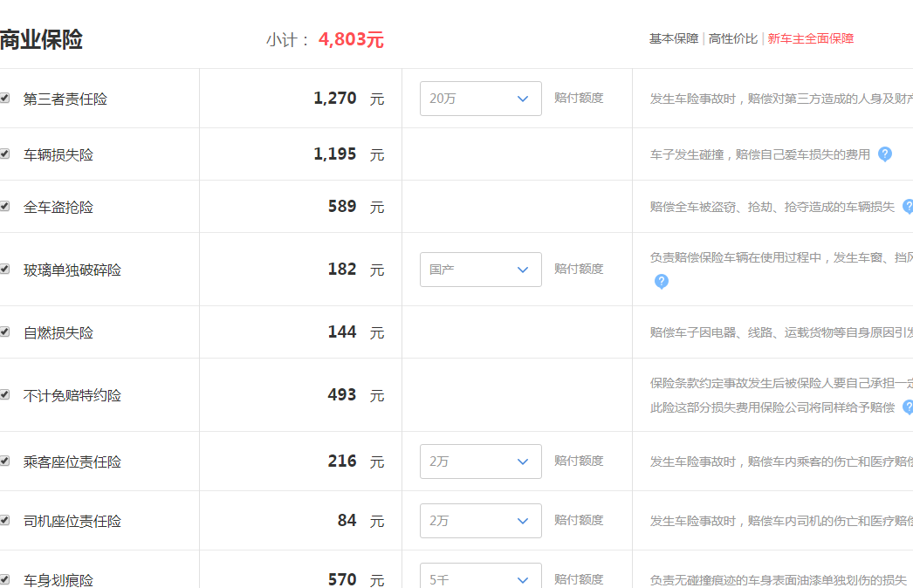Click 赔付额度 label in 司机座位责任险 row

pyautogui.click(x=579, y=521)
